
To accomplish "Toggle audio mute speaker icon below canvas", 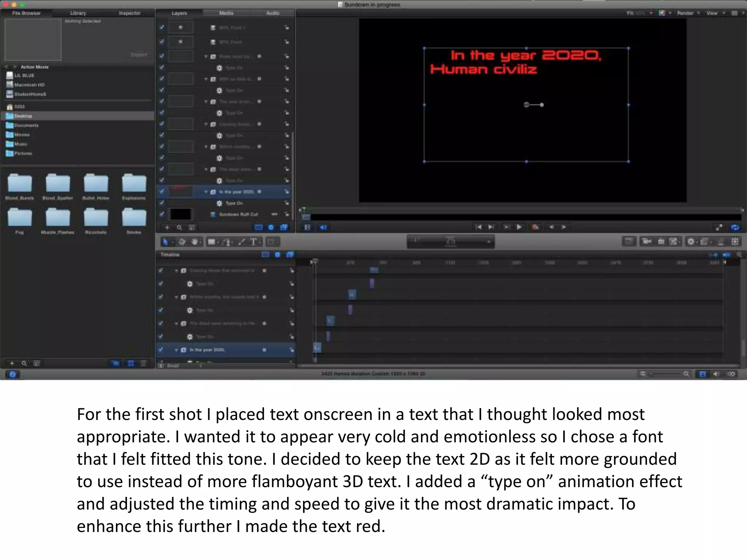I will 323,227.
